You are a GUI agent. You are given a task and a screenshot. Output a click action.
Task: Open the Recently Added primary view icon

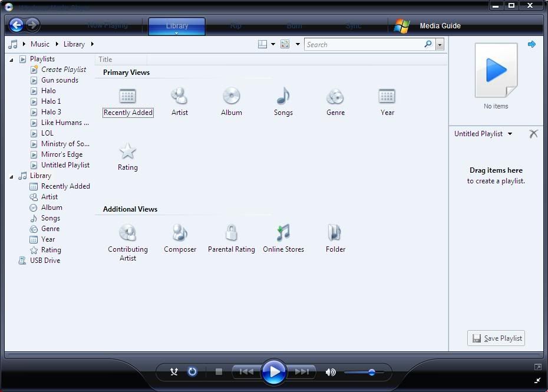tap(127, 96)
